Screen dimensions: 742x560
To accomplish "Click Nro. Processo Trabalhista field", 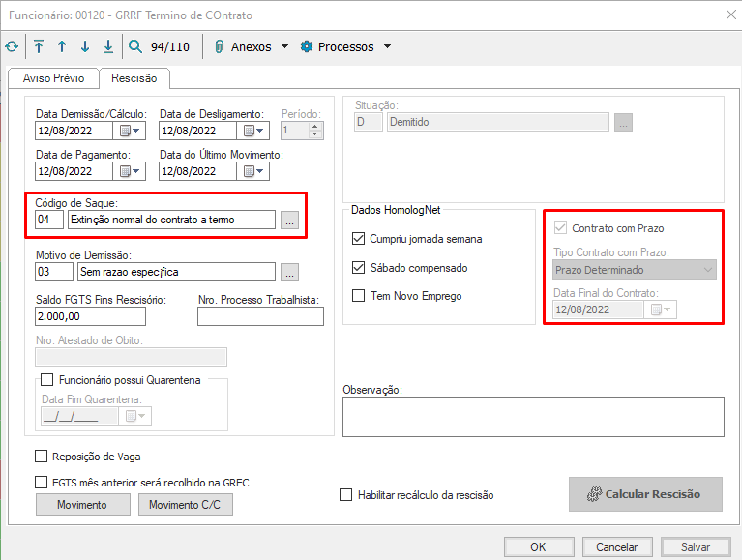I will pos(261,316).
